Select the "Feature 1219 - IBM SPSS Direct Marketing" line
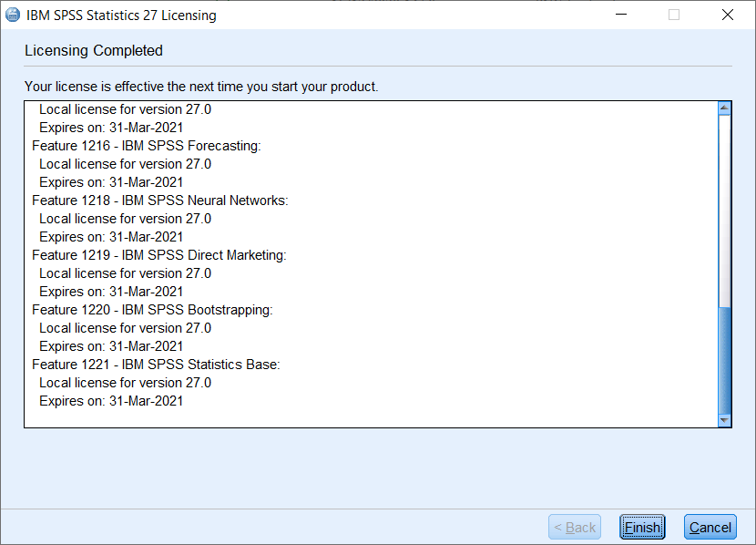 pyautogui.click(x=159, y=254)
